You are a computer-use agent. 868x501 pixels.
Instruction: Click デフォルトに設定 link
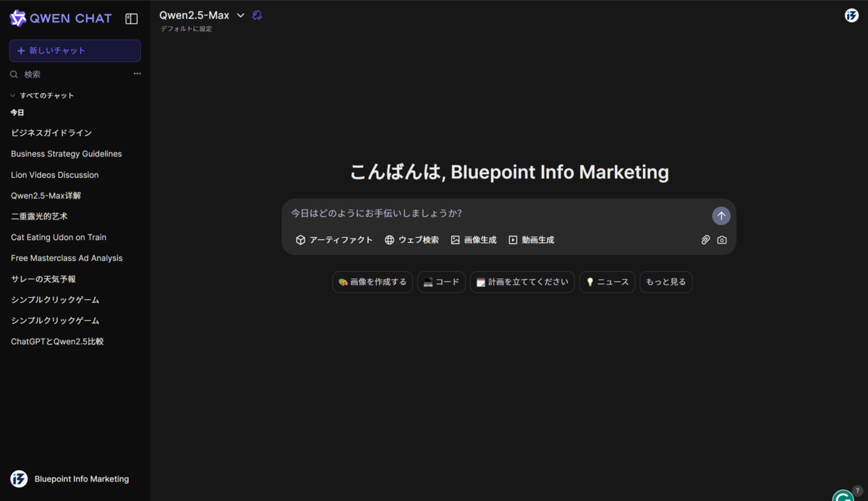[x=187, y=29]
